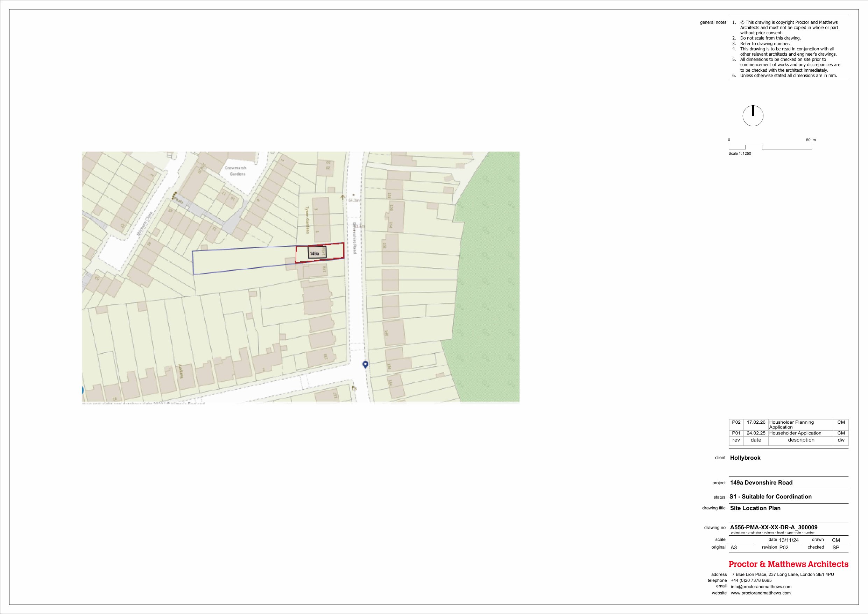Click the Crowmarsh Gardens map label
The width and height of the screenshot is (868, 614).
coord(235,171)
